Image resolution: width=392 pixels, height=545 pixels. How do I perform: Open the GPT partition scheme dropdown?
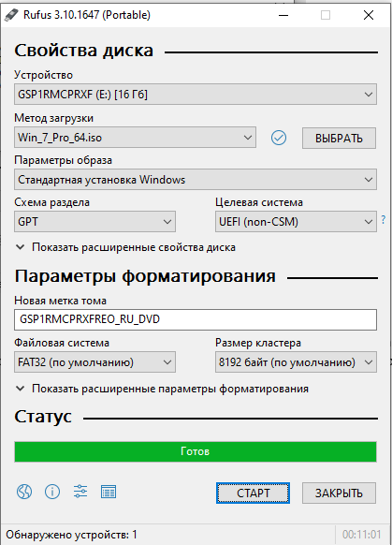pos(94,222)
